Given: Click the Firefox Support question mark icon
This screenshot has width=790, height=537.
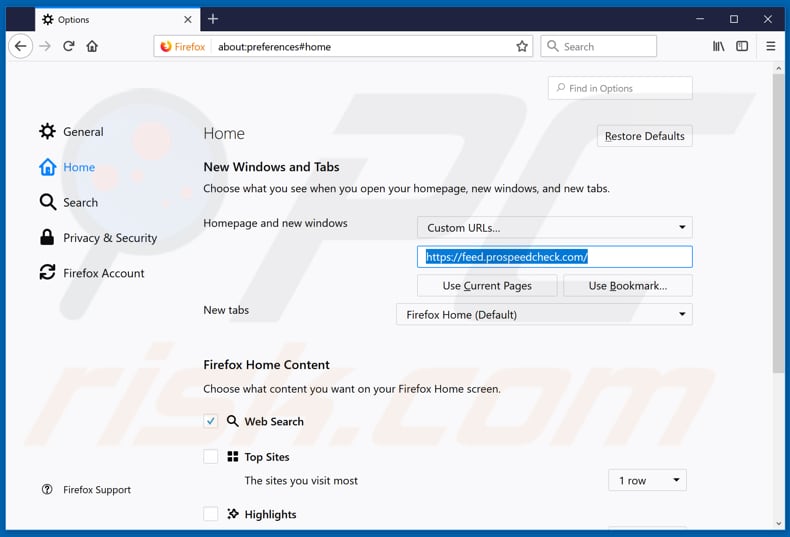Looking at the screenshot, I should click(x=47, y=490).
